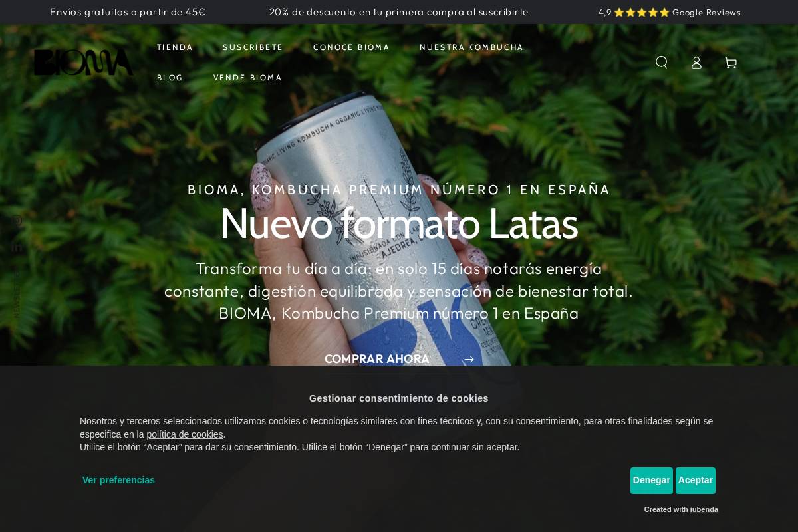Click the arrow next to COMPRAR AHORA
Image resolution: width=798 pixels, height=532 pixels.
pyautogui.click(x=469, y=359)
